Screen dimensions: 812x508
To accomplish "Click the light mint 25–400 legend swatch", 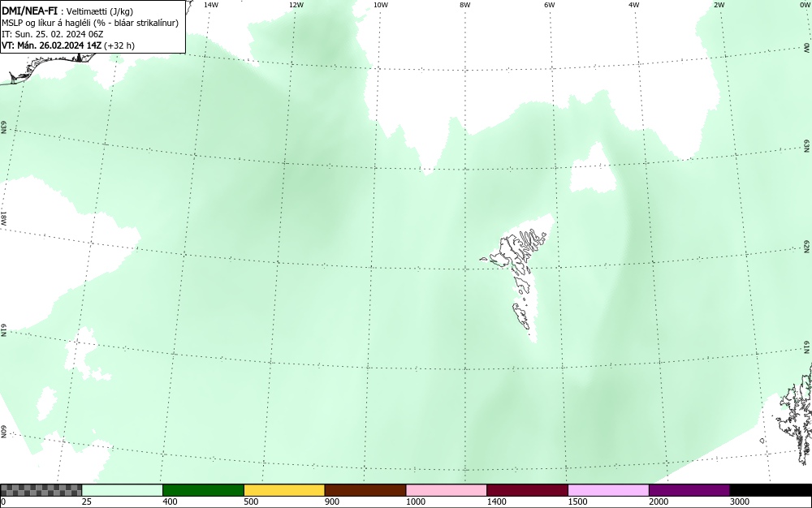I will pos(123,490).
